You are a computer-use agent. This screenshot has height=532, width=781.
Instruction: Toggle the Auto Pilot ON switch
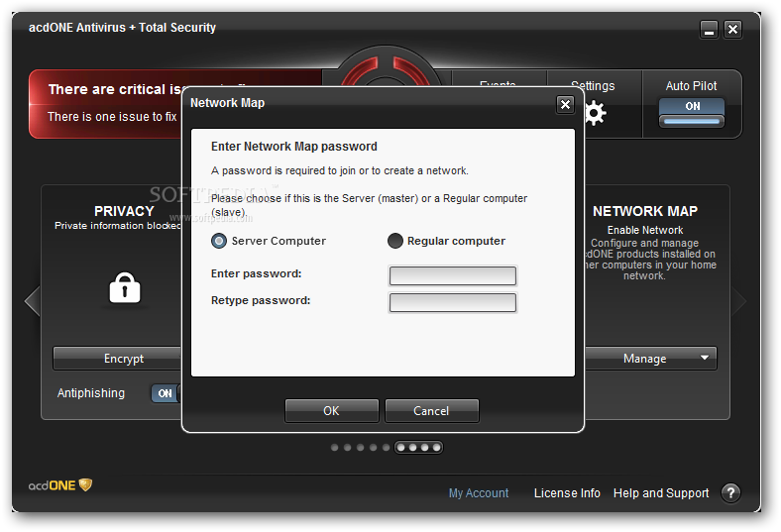pos(692,113)
